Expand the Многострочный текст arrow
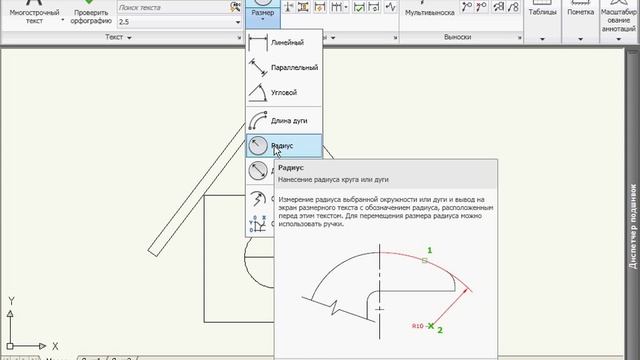640x360 pixels. point(62,19)
